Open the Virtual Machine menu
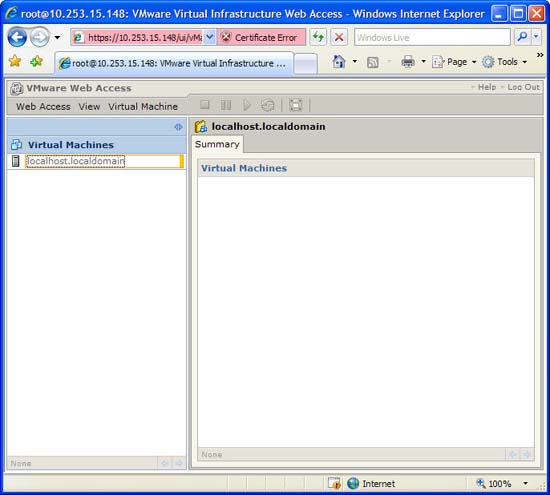550x495 pixels. (x=143, y=106)
